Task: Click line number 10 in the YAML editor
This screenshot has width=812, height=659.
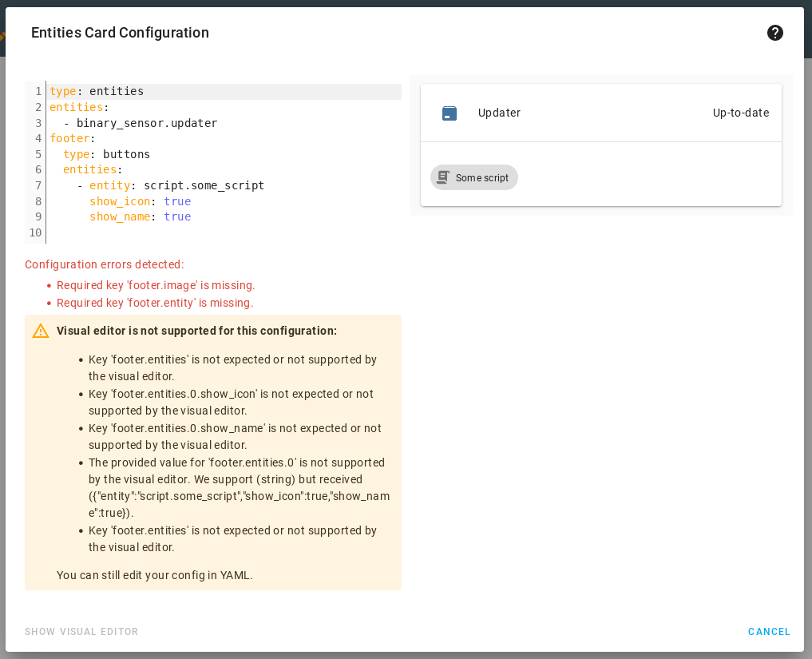Action: pos(34,232)
